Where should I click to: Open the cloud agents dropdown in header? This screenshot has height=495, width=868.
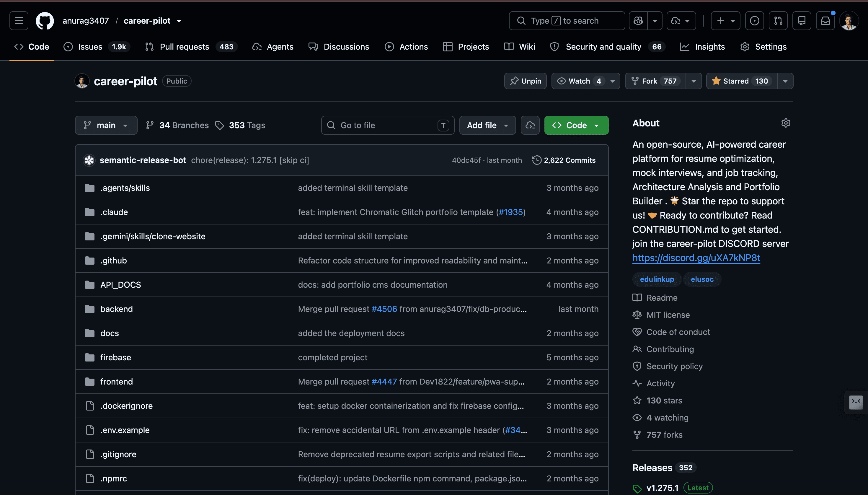(x=681, y=21)
